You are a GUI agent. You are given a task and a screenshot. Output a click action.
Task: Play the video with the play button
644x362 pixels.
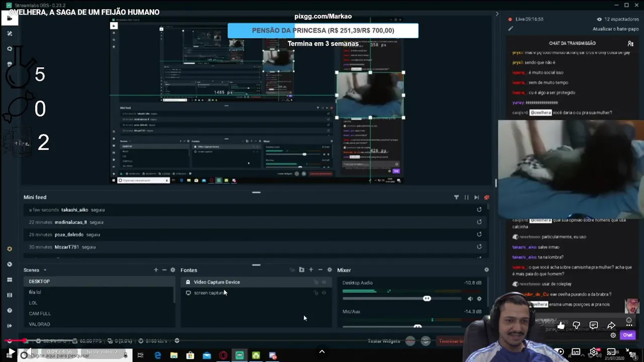click(11, 351)
